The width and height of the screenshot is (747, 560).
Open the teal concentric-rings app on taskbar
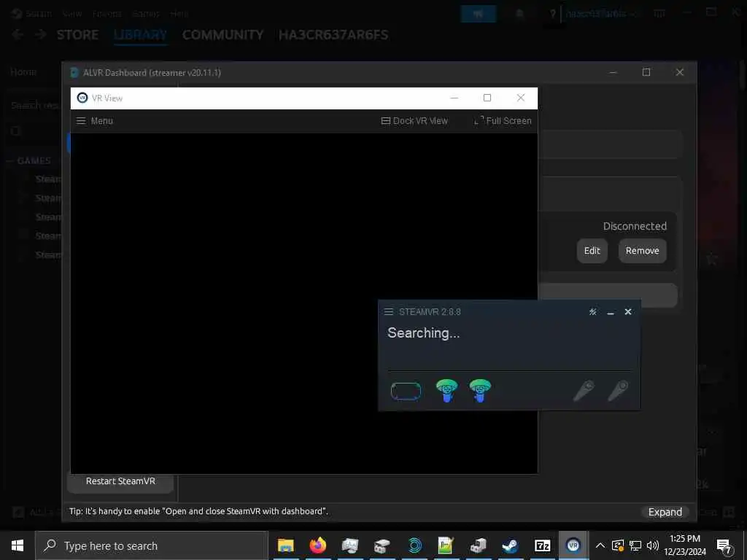(x=414, y=545)
